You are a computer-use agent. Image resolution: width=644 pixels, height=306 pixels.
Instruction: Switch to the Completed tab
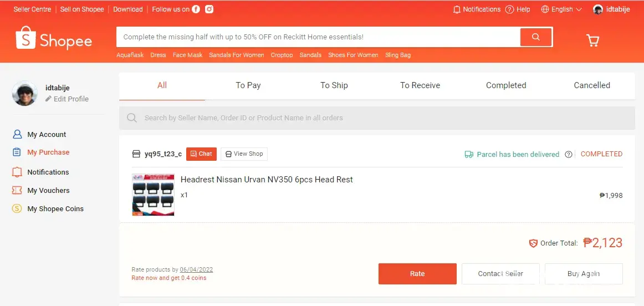pos(506,85)
